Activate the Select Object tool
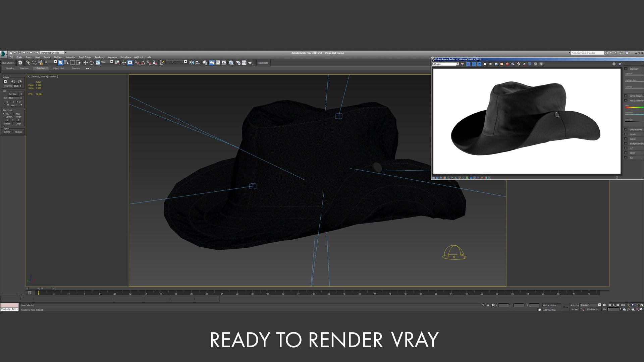 pyautogui.click(x=60, y=63)
